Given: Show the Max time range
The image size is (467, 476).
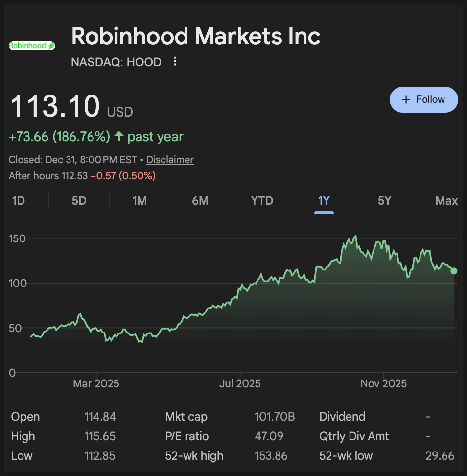Looking at the screenshot, I should coord(446,201).
